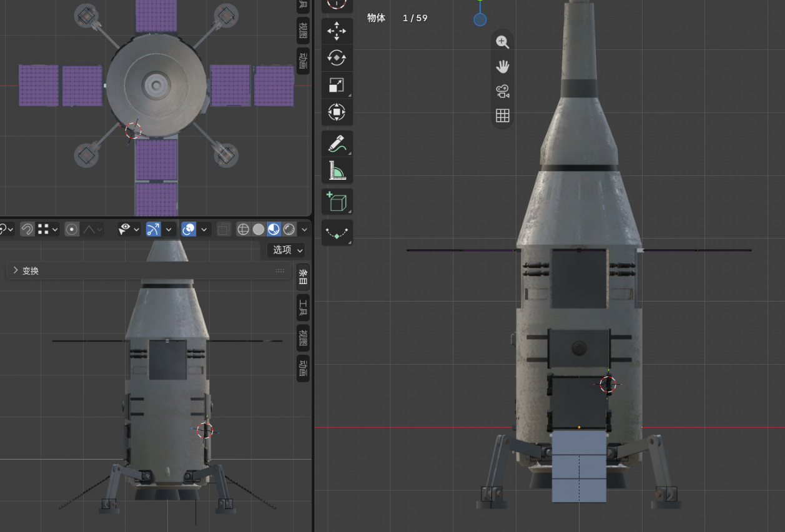Toggle proportional editing

pos(72,229)
